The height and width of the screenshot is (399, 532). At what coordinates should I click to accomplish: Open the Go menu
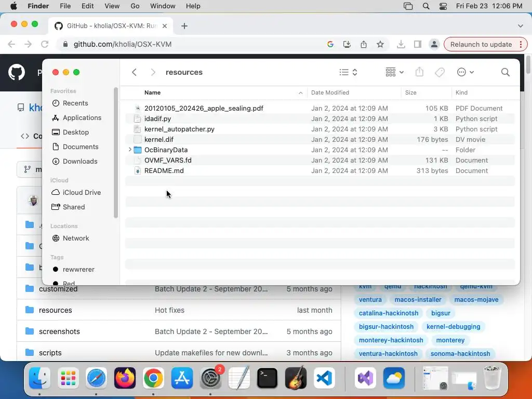click(x=135, y=6)
